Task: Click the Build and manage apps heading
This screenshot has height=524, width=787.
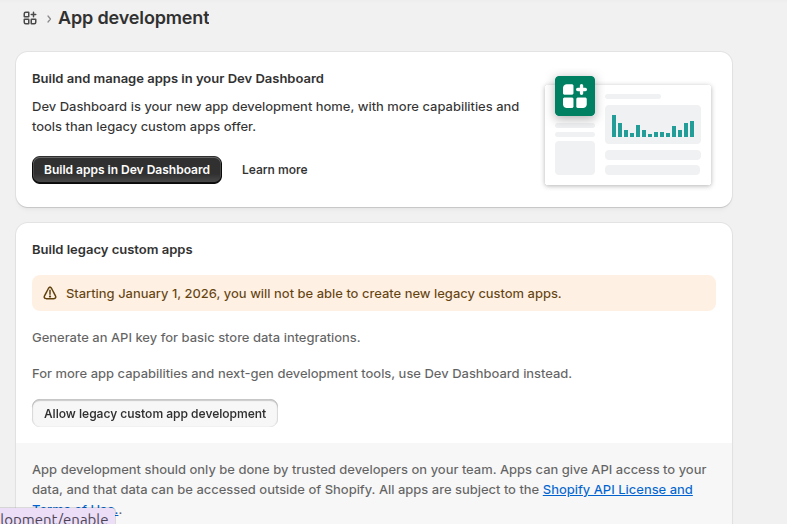Action: (178, 79)
